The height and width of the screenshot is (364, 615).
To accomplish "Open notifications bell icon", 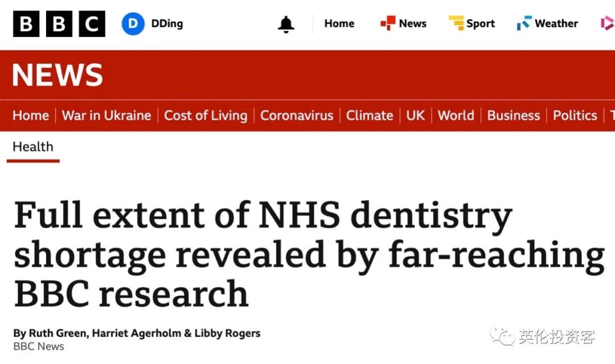I will pyautogui.click(x=286, y=24).
